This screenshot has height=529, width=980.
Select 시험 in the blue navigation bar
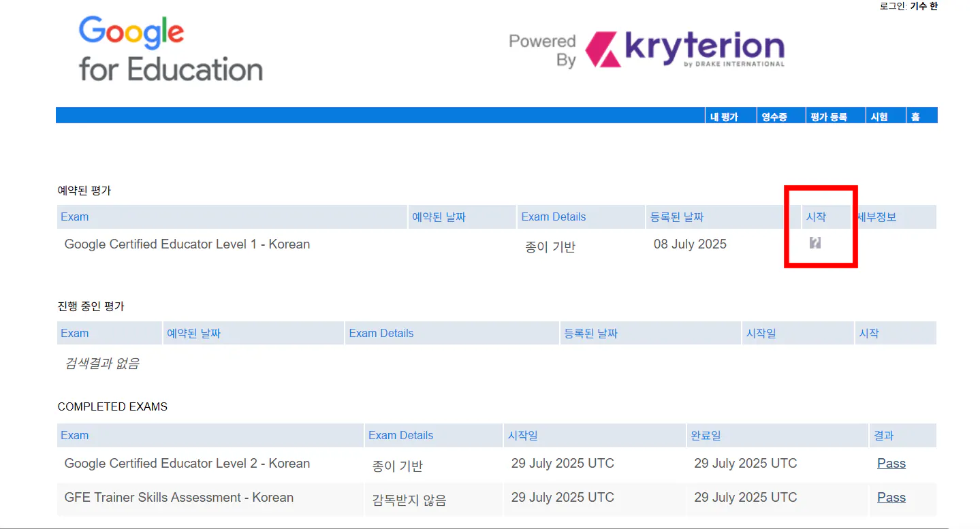click(x=879, y=117)
